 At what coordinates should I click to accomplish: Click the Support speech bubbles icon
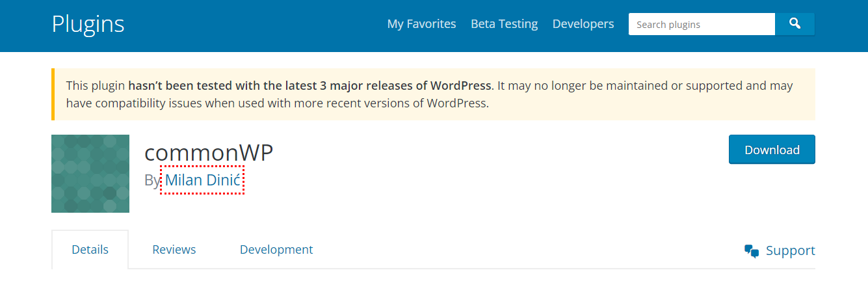[752, 251]
